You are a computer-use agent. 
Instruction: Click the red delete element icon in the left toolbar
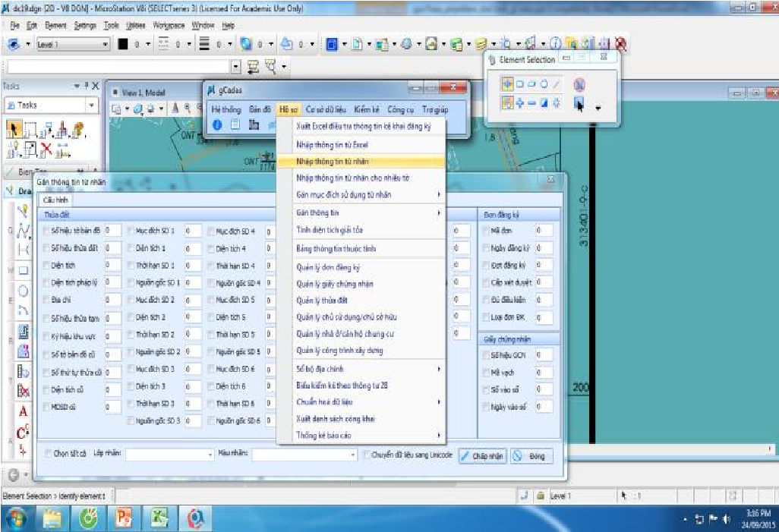click(x=24, y=391)
